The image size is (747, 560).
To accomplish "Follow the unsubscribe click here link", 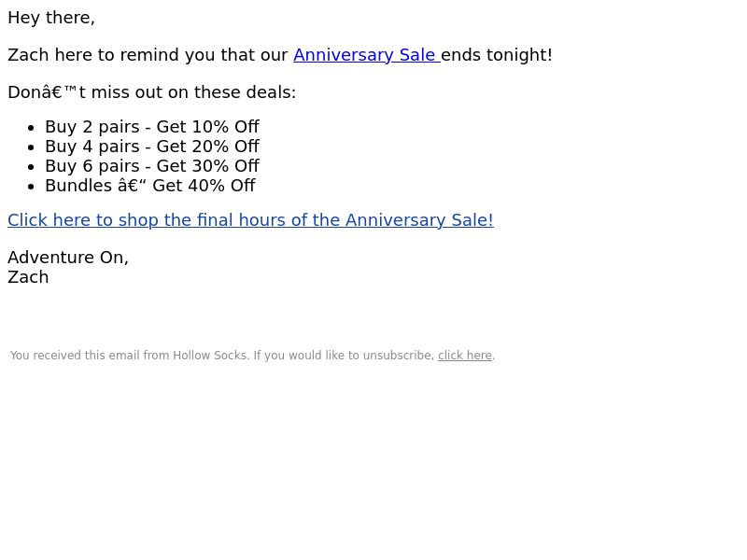I will tap(465, 356).
